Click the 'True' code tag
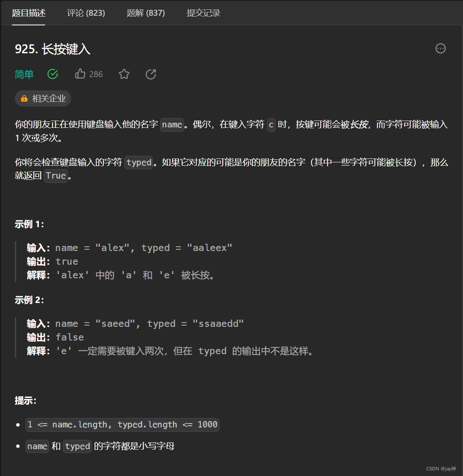 click(55, 176)
